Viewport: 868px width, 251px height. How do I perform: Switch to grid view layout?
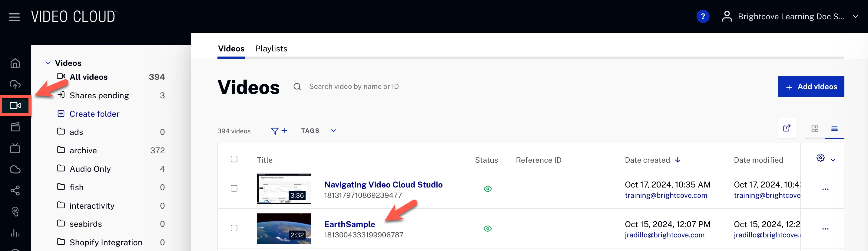pyautogui.click(x=814, y=129)
